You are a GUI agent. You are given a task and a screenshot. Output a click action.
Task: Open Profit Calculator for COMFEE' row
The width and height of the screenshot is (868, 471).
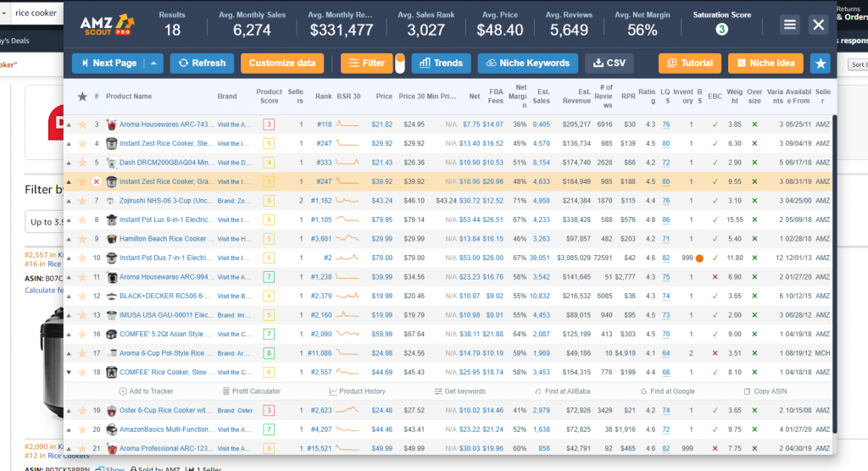coord(251,391)
